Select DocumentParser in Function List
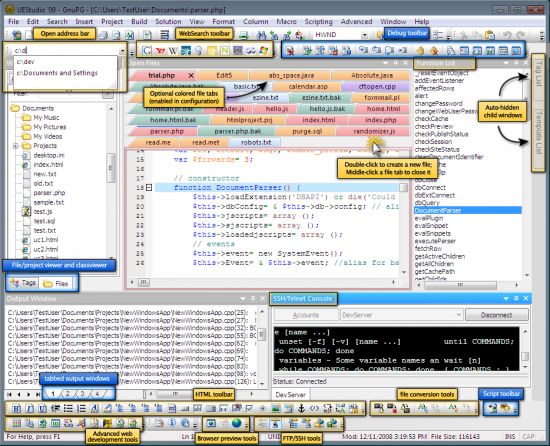 point(468,210)
